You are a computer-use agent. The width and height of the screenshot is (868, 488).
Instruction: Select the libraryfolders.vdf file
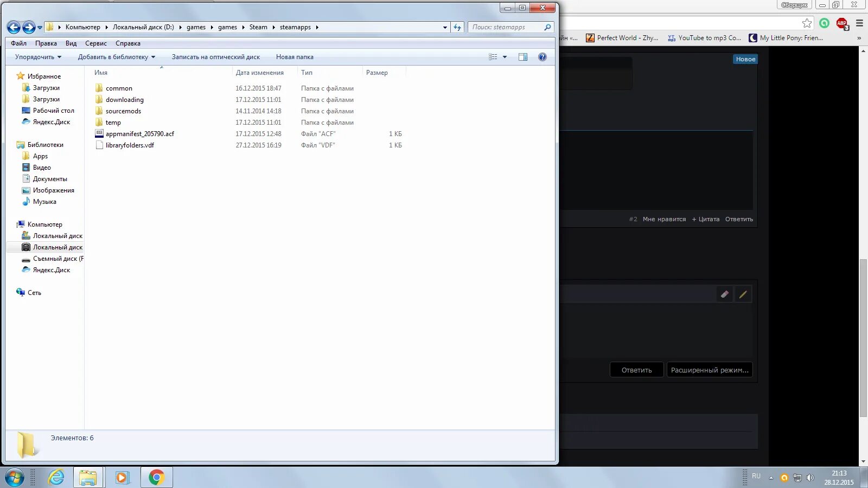130,145
